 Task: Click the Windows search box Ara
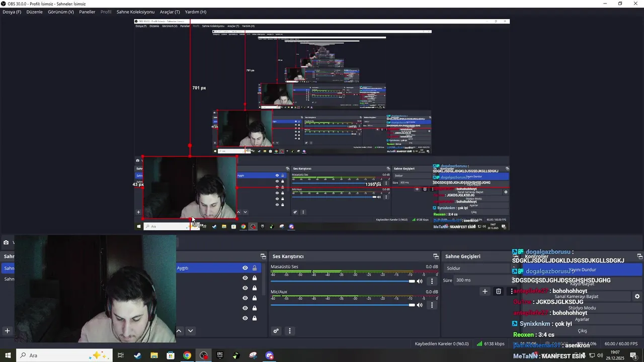pos(63,355)
